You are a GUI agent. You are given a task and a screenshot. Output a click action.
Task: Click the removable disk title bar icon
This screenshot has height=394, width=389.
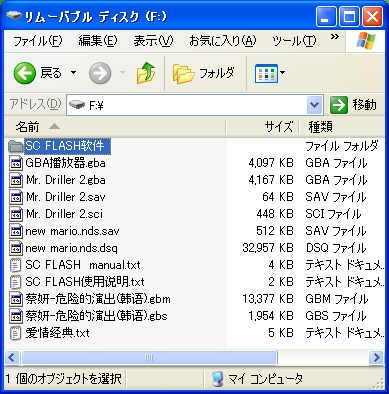click(14, 16)
